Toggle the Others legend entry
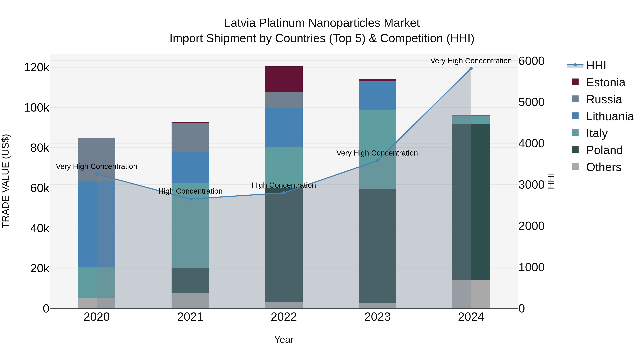Viewport: 644px width, 362px height. tap(596, 167)
